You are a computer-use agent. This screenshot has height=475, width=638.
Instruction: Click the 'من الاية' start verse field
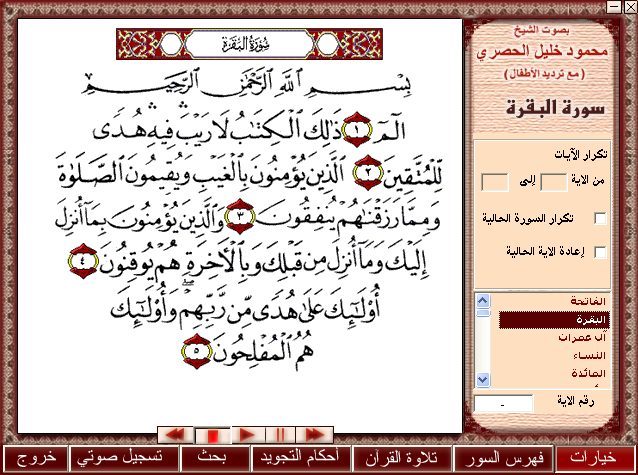552,181
